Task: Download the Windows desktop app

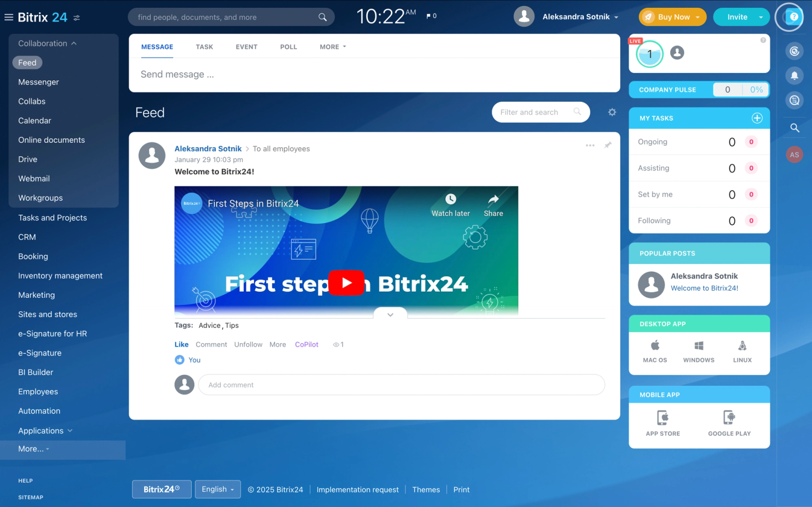Action: [698, 351]
